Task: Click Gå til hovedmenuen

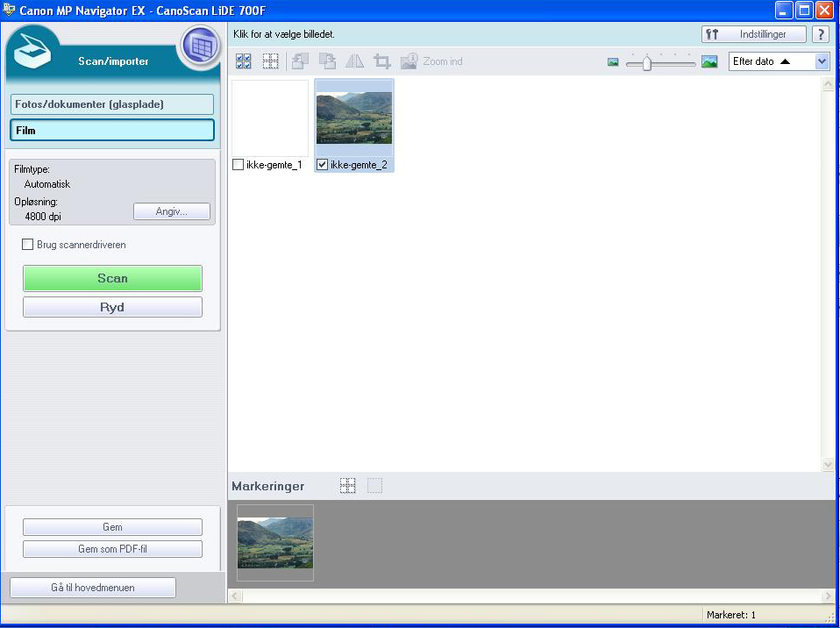Action: (93, 588)
